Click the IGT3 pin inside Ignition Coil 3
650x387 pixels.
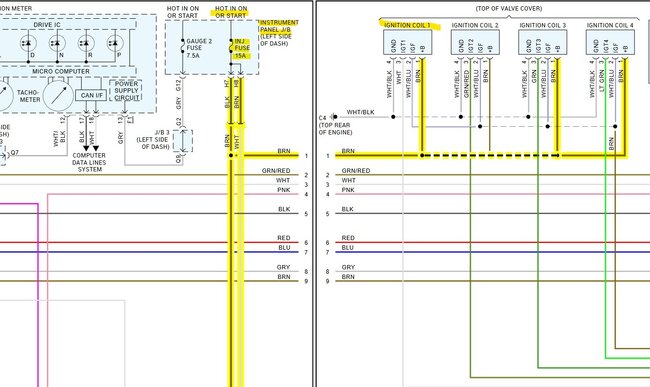point(538,45)
